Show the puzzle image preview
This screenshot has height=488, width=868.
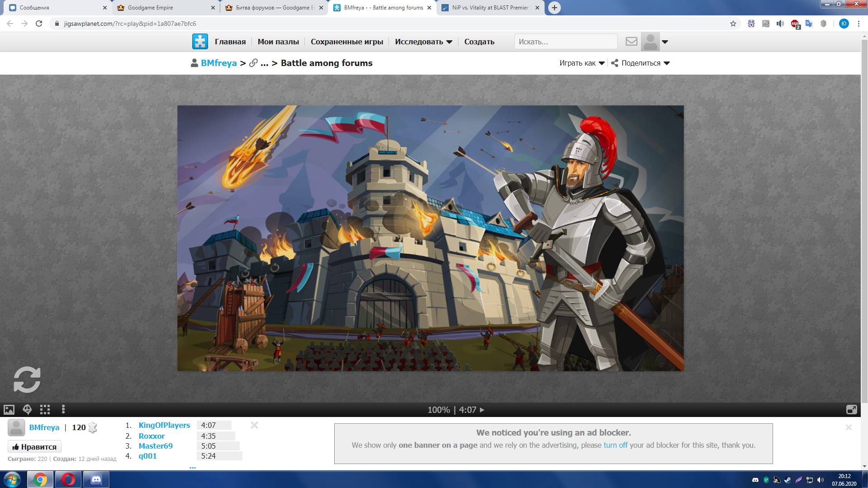(9, 410)
